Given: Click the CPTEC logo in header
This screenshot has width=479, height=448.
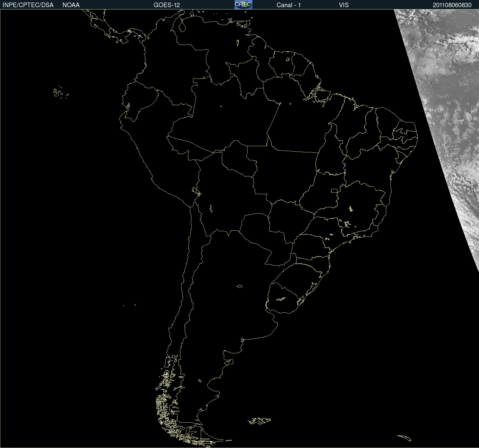Looking at the screenshot, I should (x=243, y=5).
